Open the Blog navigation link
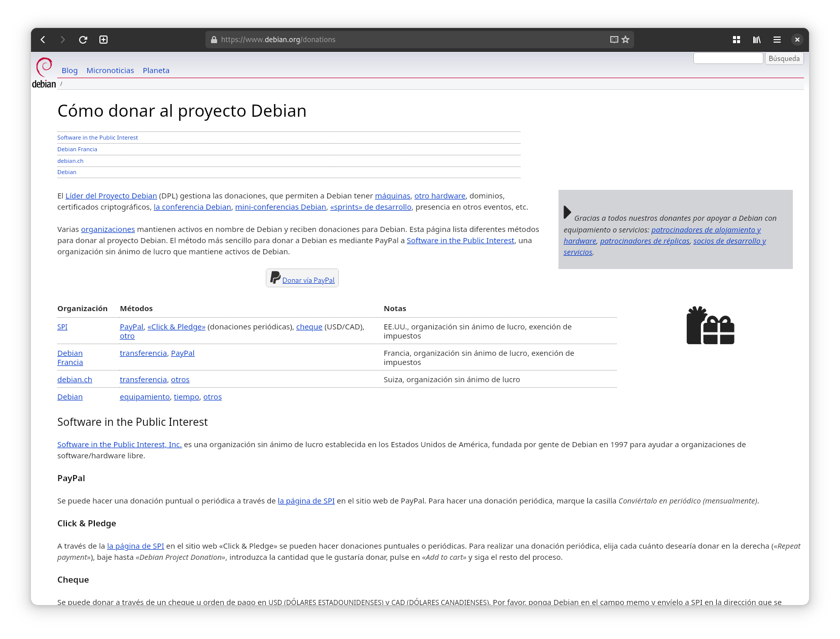This screenshot has height=639, width=840. 69,71
